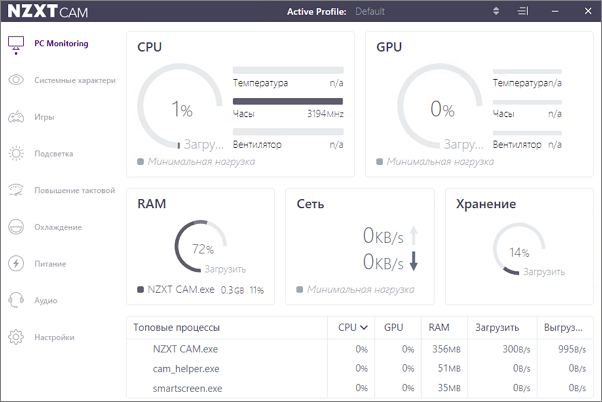Click the RAM column header
Viewport: 602px width, 402px height.
click(439, 328)
